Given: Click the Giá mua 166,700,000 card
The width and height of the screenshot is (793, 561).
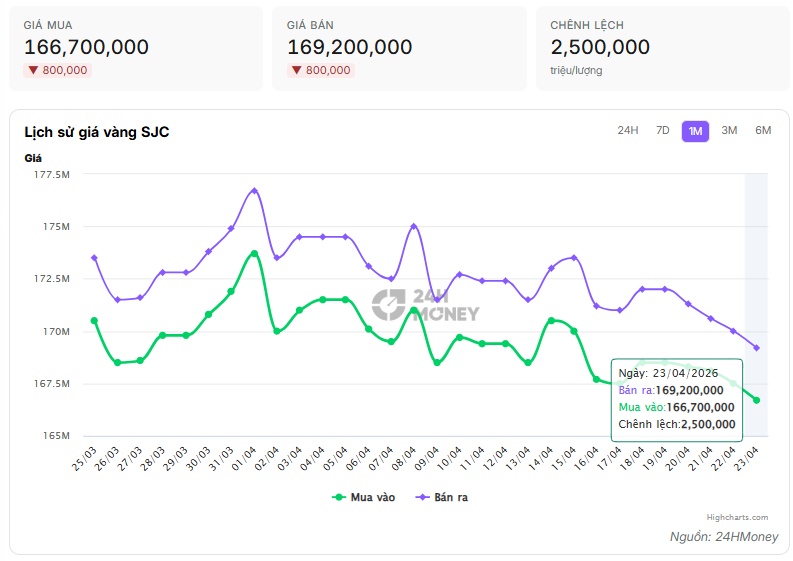Looking at the screenshot, I should pos(136,48).
